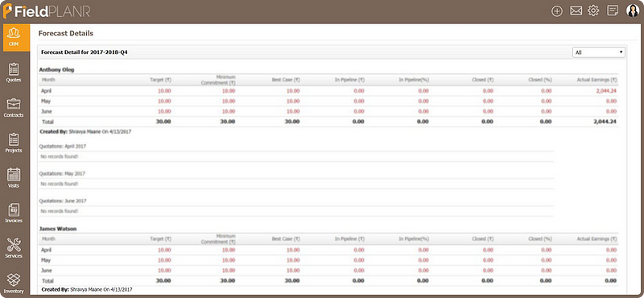Select the Anthony Oleg table Month column header
The height and width of the screenshot is (298, 644).
click(x=48, y=80)
